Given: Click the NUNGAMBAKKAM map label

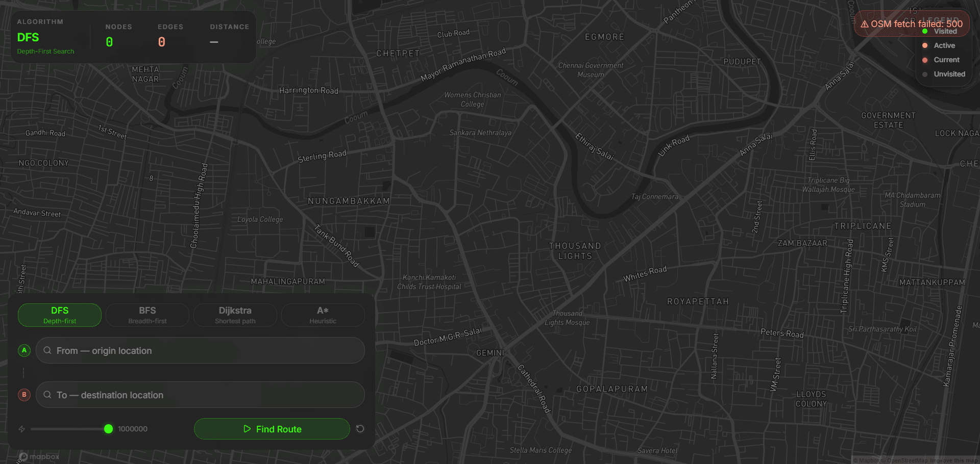Looking at the screenshot, I should 349,201.
